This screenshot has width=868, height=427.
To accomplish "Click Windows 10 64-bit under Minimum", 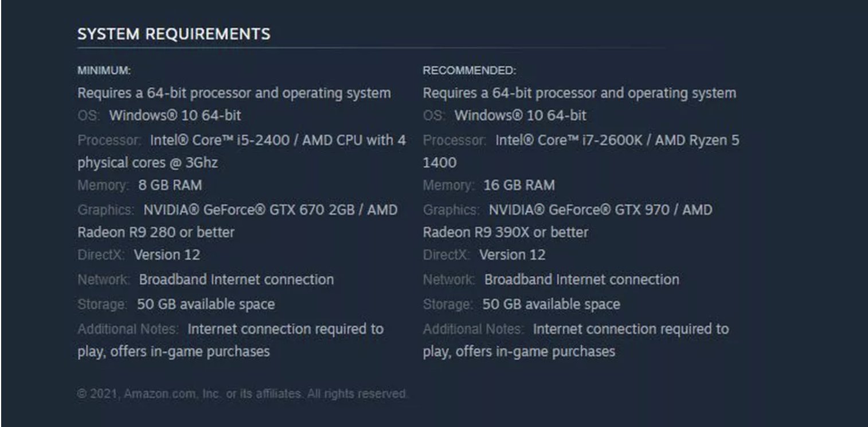I will (175, 115).
